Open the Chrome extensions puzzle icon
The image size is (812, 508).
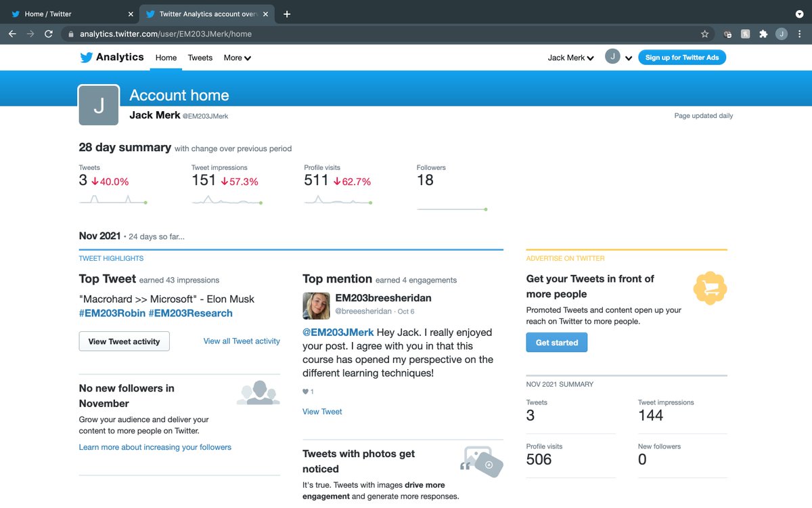763,34
